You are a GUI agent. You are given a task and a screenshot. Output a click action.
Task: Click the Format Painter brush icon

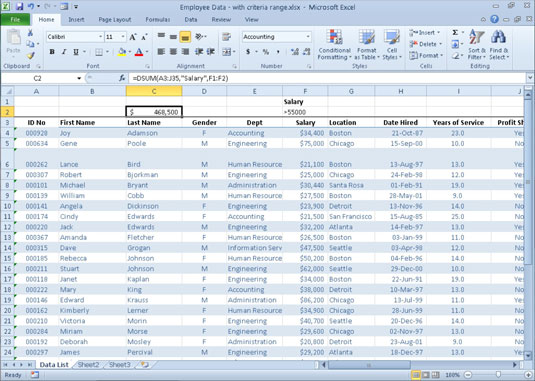tap(30, 55)
